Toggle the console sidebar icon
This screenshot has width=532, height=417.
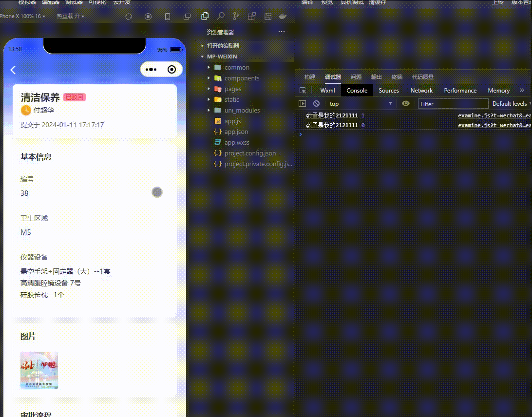tap(303, 103)
